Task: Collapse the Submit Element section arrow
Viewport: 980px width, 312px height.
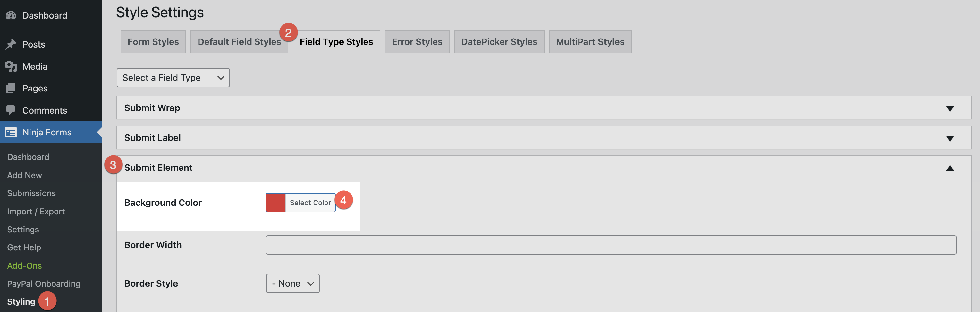Action: click(x=950, y=168)
